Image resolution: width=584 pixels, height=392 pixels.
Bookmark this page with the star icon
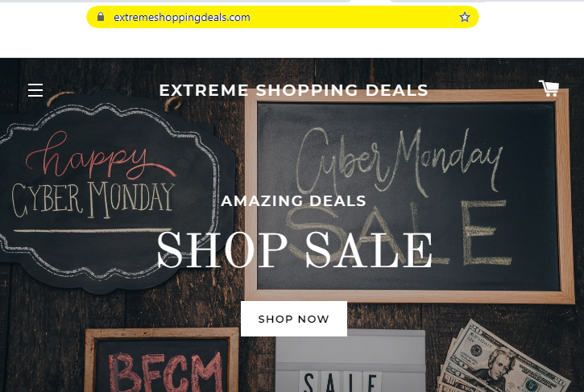click(x=465, y=17)
